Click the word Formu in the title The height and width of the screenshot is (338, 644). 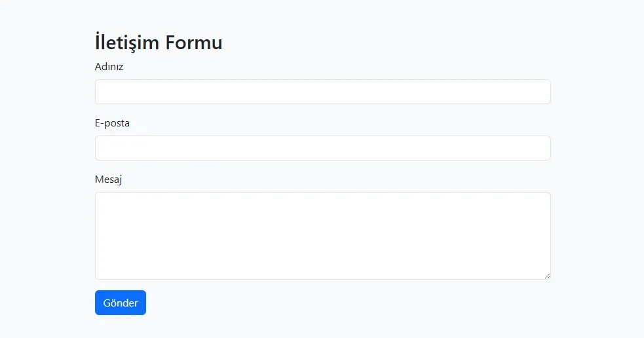(194, 43)
